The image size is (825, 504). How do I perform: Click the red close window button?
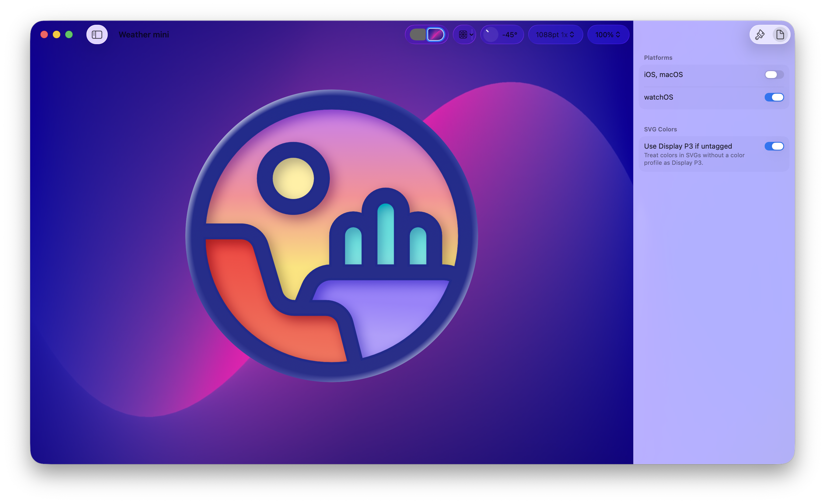click(x=44, y=34)
